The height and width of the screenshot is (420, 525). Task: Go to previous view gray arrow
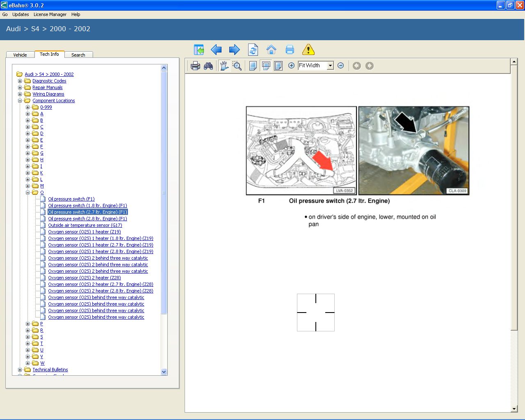pyautogui.click(x=357, y=66)
